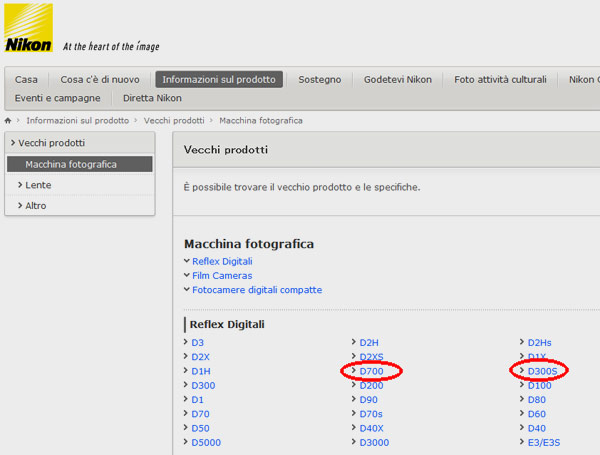Select Macchina fotografica in sidebar
Image resolution: width=600 pixels, height=455 pixels.
[x=71, y=164]
